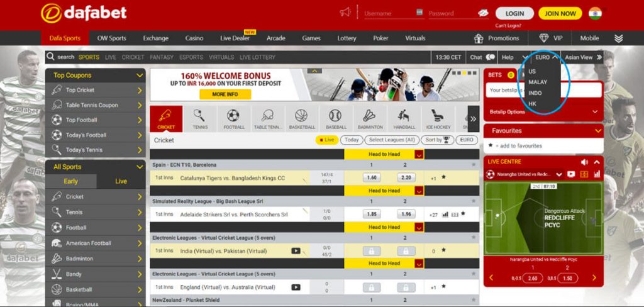The image size is (644, 307).
Task: Select the Handball sport icon
Action: point(404,119)
